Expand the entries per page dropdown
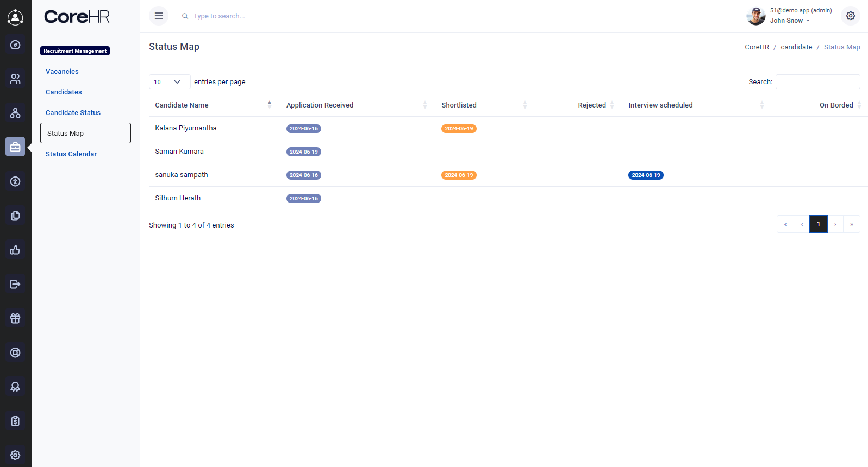Viewport: 868px width, 467px height. [169, 82]
